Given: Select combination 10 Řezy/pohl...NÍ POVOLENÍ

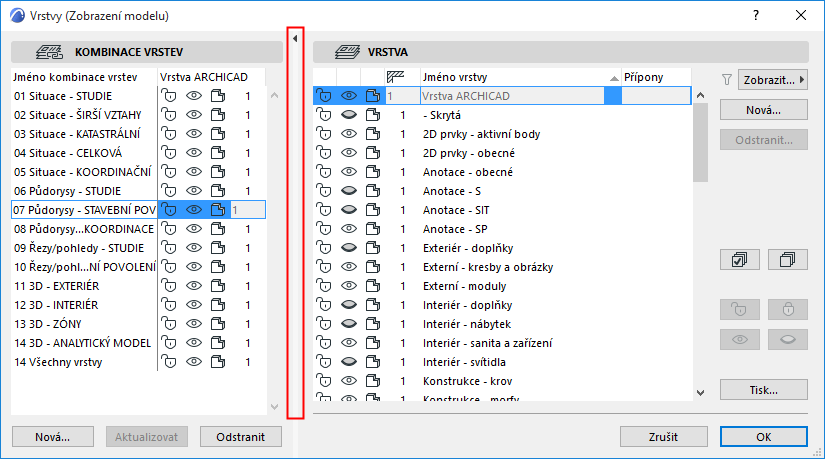Looking at the screenshot, I should [84, 267].
